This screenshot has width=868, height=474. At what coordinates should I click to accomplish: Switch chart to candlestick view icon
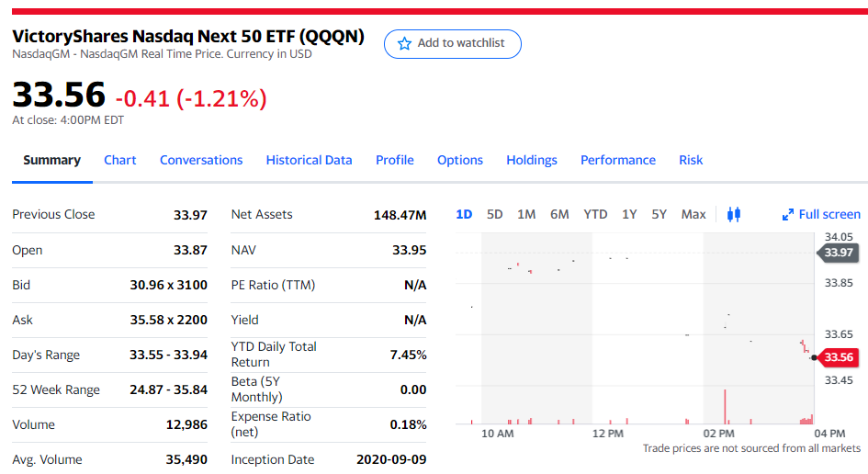tap(734, 214)
